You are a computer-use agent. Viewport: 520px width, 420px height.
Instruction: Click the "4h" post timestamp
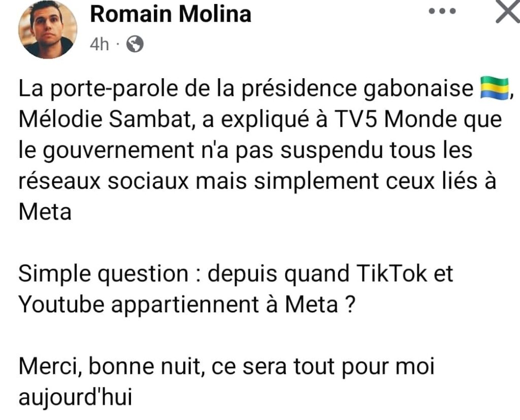[x=99, y=45]
